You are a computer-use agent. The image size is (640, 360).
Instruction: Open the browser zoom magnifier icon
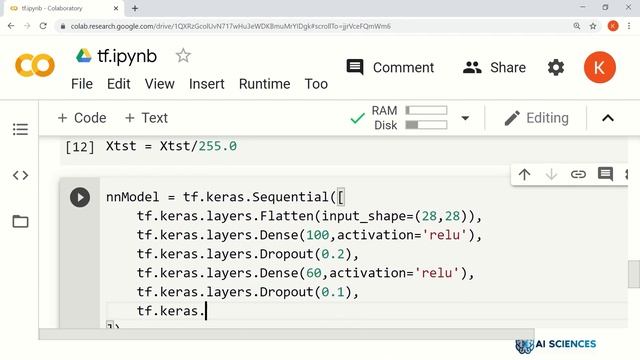point(577,26)
